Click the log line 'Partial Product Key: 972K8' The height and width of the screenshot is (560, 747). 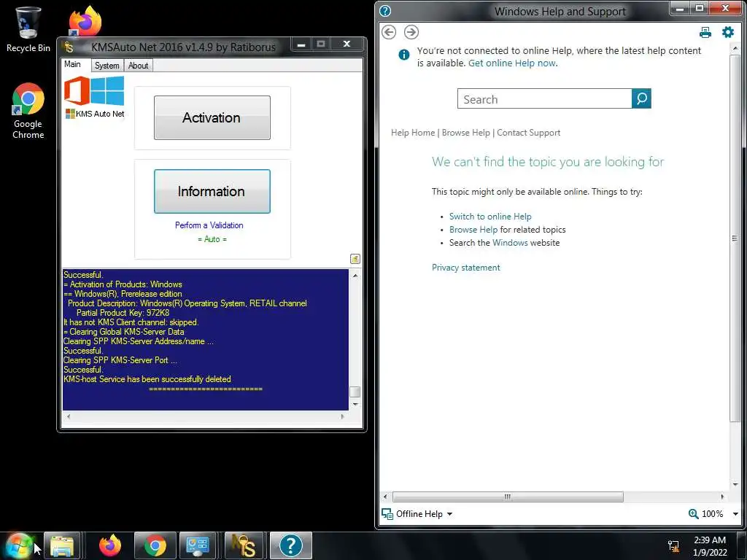click(123, 313)
